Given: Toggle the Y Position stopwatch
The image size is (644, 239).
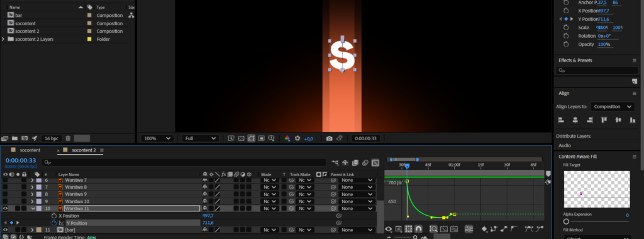Looking at the screenshot, I should point(54,223).
